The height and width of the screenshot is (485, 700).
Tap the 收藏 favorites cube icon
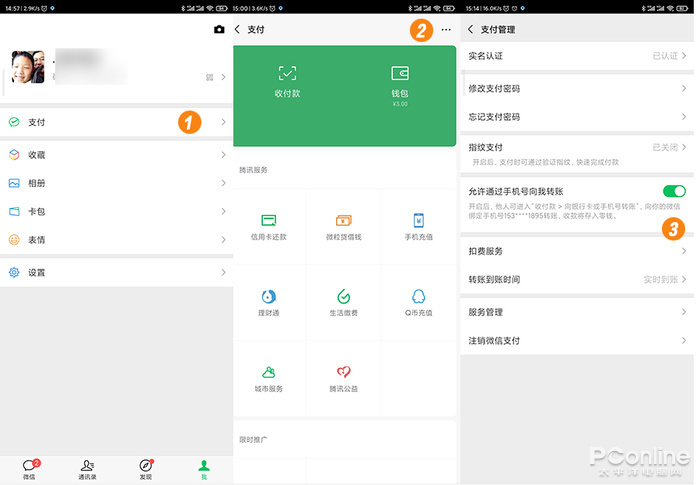14,155
